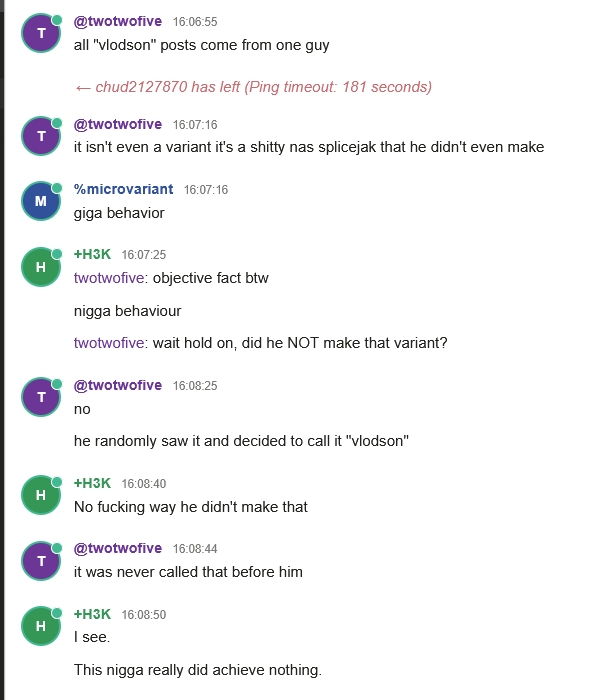Click the T avatar beside the 16:08:44 message
Screen dimensions: 609x700
click(x=41, y=561)
